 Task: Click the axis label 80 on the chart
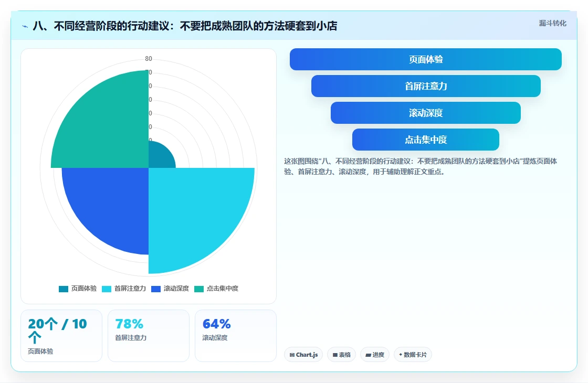[x=149, y=59]
